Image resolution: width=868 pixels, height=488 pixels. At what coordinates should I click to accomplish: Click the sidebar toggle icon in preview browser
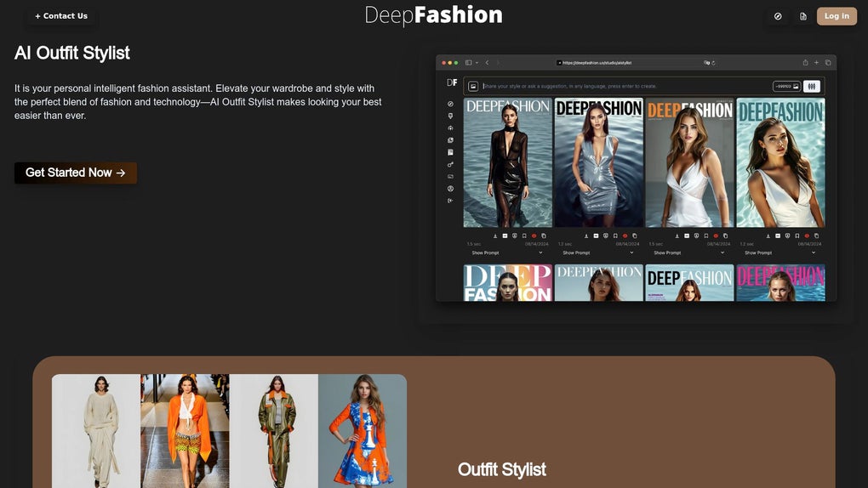(x=468, y=63)
